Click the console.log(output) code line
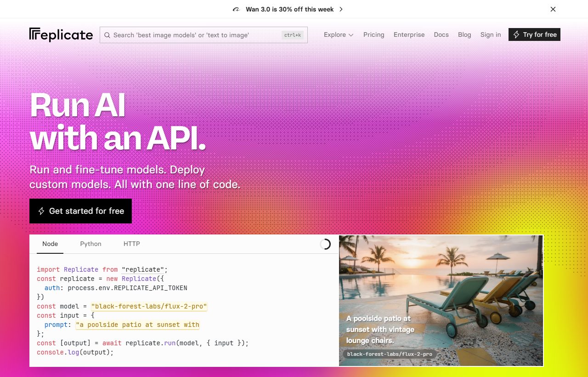 point(75,352)
